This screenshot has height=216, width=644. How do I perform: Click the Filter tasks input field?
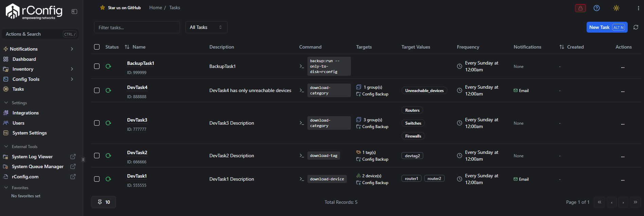pos(137,27)
